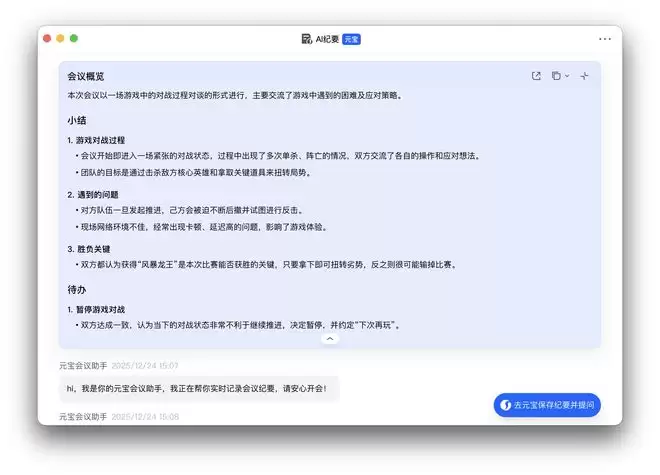Click the 15:07 元宝会议助手 sender name
Image resolution: width=660 pixels, height=475 pixels.
pyautogui.click(x=82, y=366)
